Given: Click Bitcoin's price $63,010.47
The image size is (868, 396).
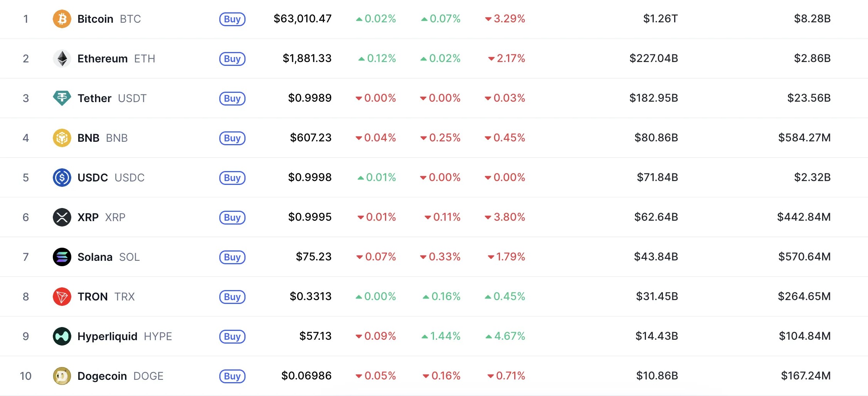Looking at the screenshot, I should tap(303, 18).
